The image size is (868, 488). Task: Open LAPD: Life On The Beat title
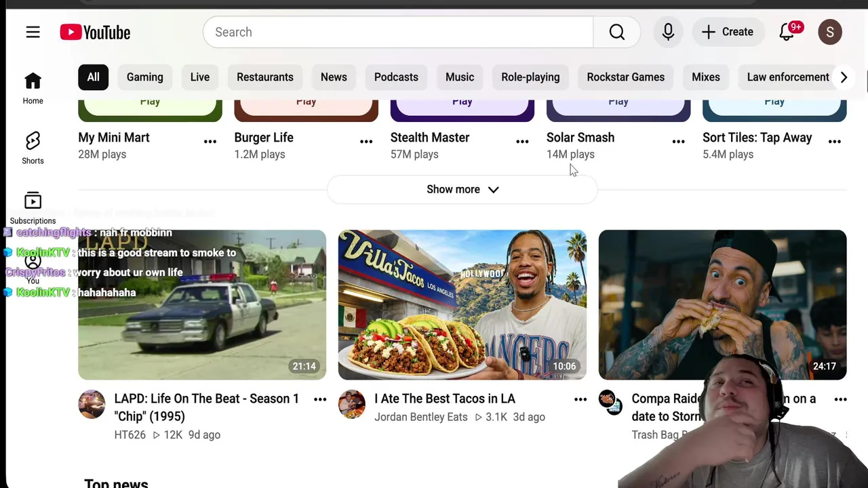tap(207, 407)
